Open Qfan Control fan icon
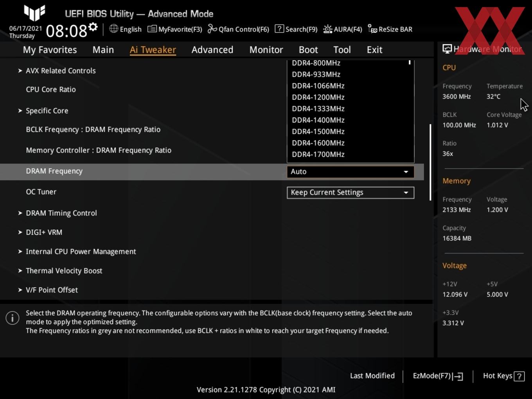Image resolution: width=532 pixels, height=399 pixels. click(x=212, y=29)
